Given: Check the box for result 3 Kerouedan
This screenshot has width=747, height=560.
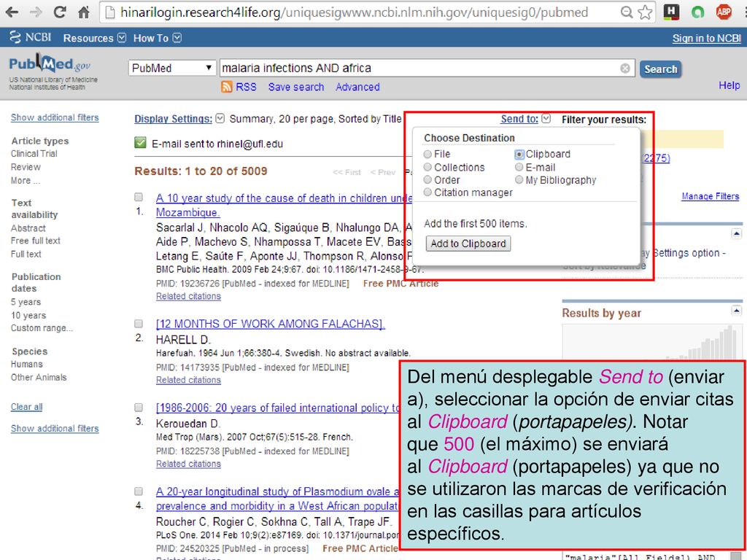Looking at the screenshot, I should coord(139,408).
